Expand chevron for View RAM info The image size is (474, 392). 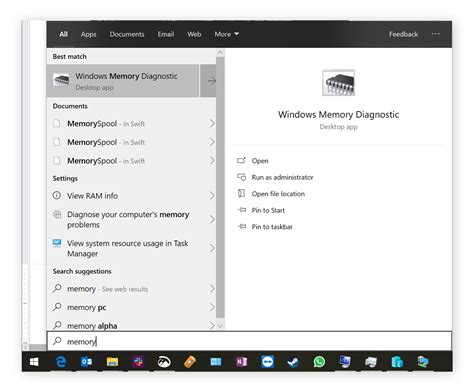212,195
